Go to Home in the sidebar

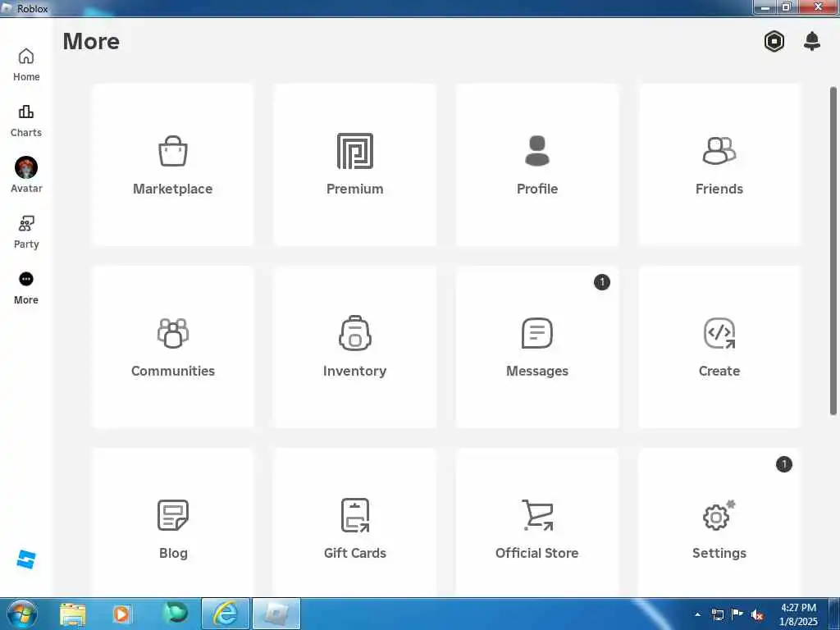point(26,65)
